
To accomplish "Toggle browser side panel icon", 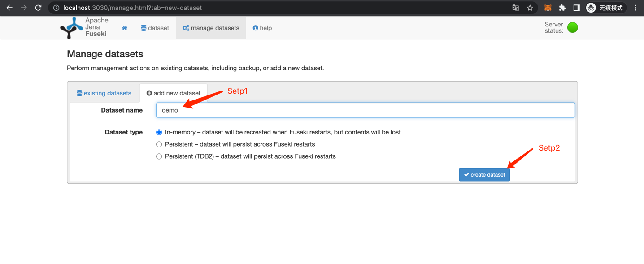I will coord(577,8).
